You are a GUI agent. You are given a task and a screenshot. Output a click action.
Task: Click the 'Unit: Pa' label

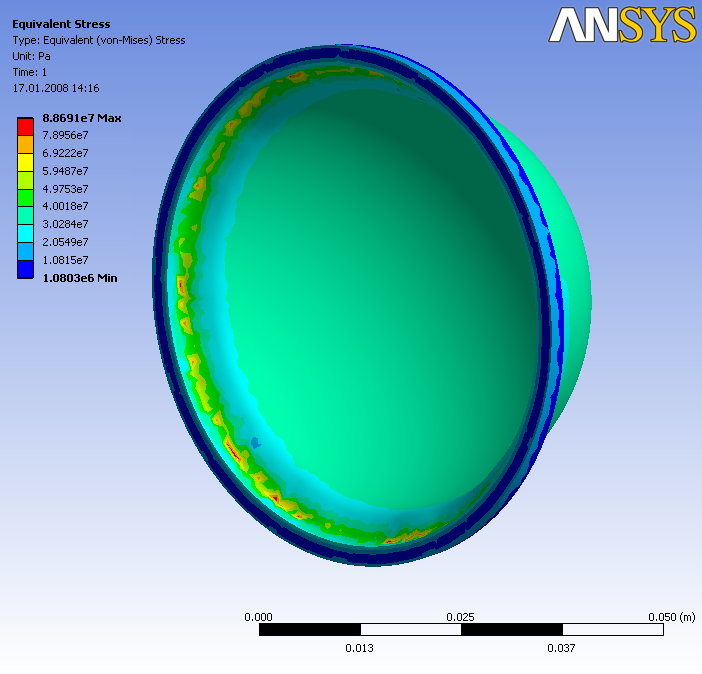click(x=31, y=56)
